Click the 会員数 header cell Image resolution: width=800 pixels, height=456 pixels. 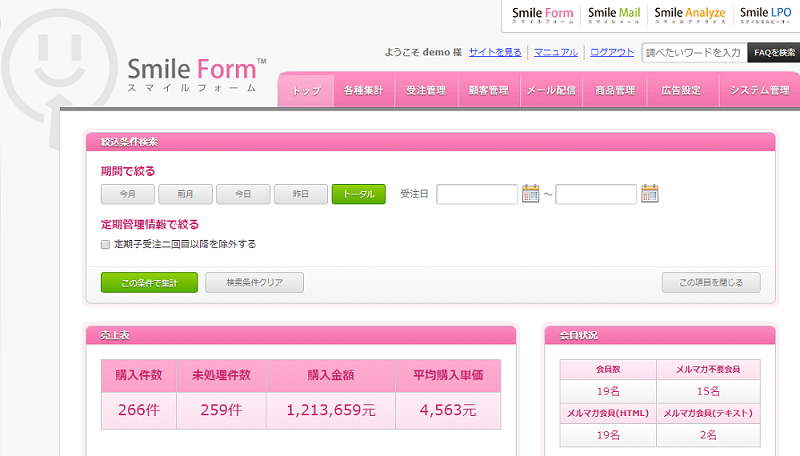click(608, 369)
